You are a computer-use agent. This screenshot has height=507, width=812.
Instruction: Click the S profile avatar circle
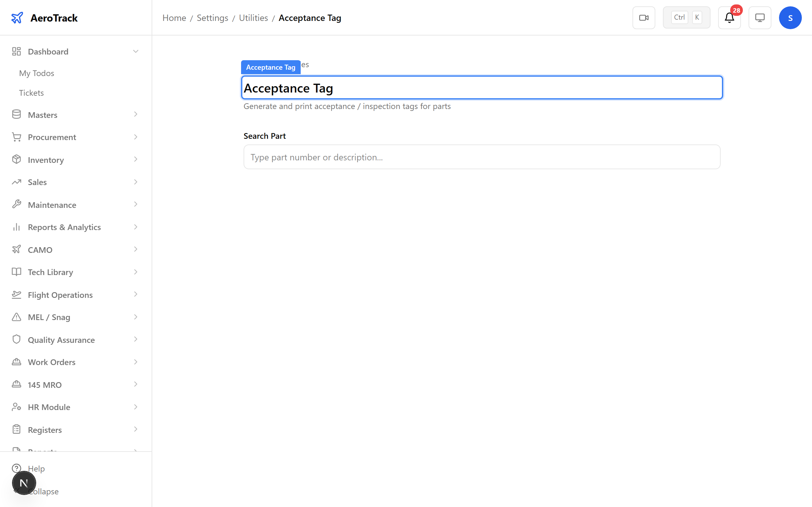(x=790, y=17)
